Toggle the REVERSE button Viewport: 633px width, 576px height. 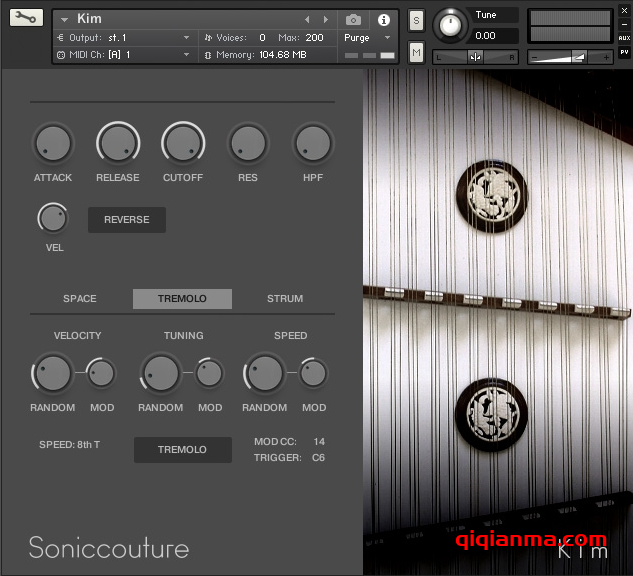tap(127, 220)
